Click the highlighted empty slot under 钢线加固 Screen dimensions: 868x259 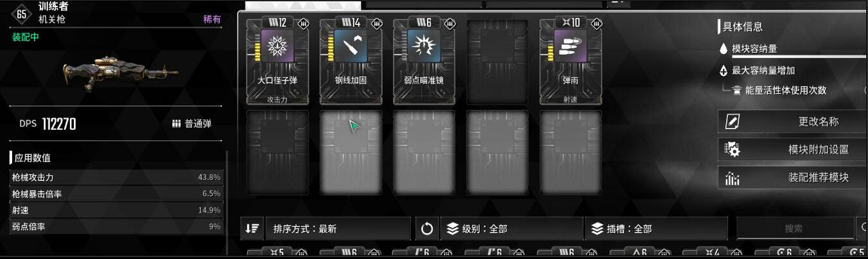click(x=351, y=152)
